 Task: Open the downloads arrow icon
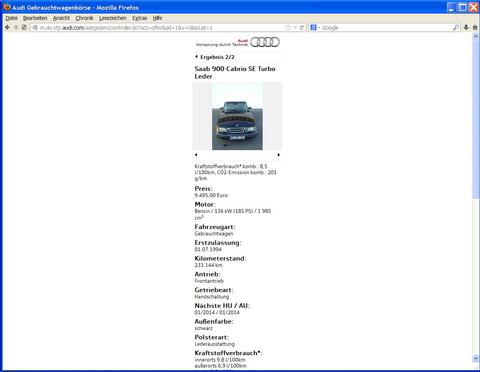tap(466, 28)
